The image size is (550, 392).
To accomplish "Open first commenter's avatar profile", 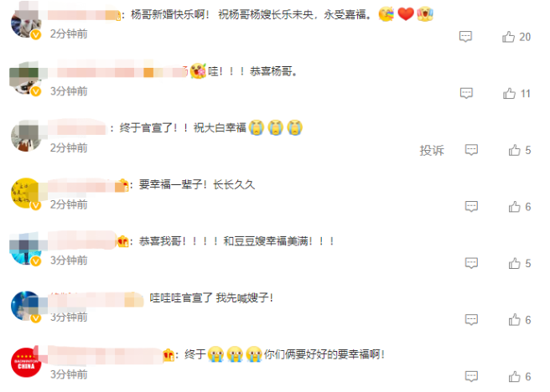I will pyautogui.click(x=26, y=23).
